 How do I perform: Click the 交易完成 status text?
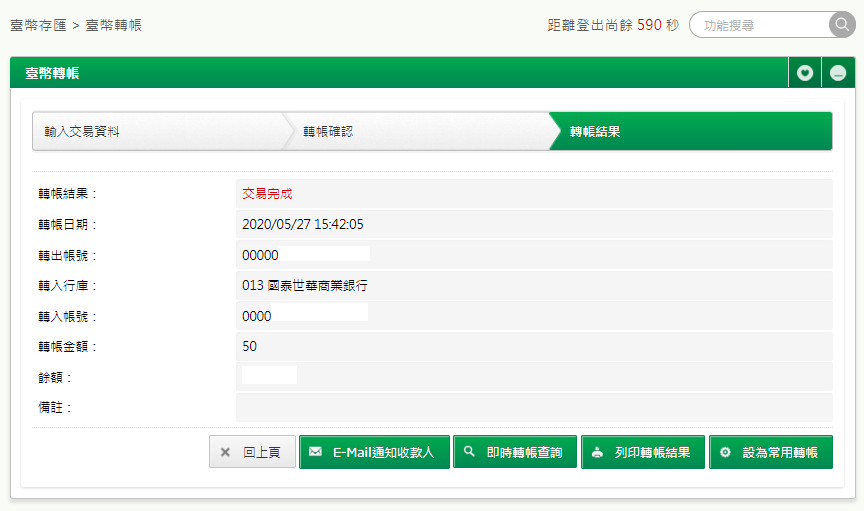[x=267, y=193]
